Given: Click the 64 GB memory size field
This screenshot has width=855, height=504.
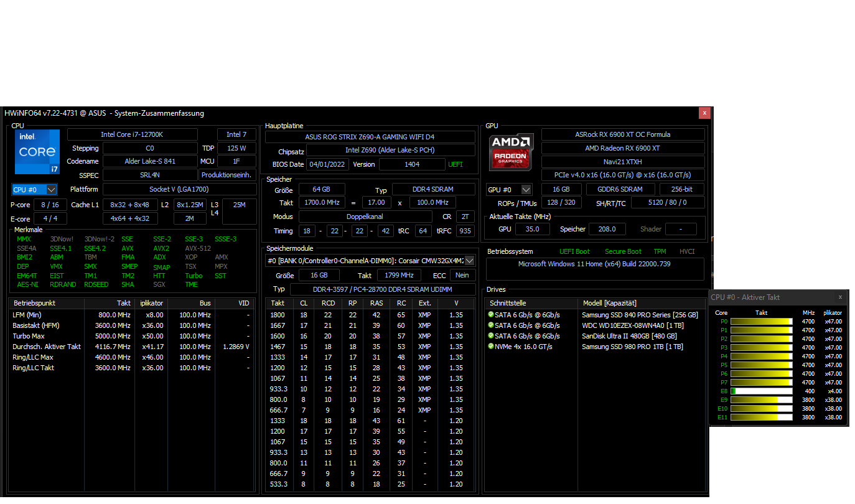Looking at the screenshot, I should 322,189.
